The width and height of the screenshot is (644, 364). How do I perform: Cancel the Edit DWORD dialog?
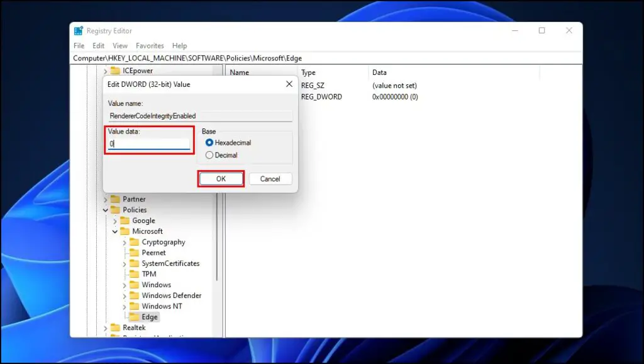point(270,179)
